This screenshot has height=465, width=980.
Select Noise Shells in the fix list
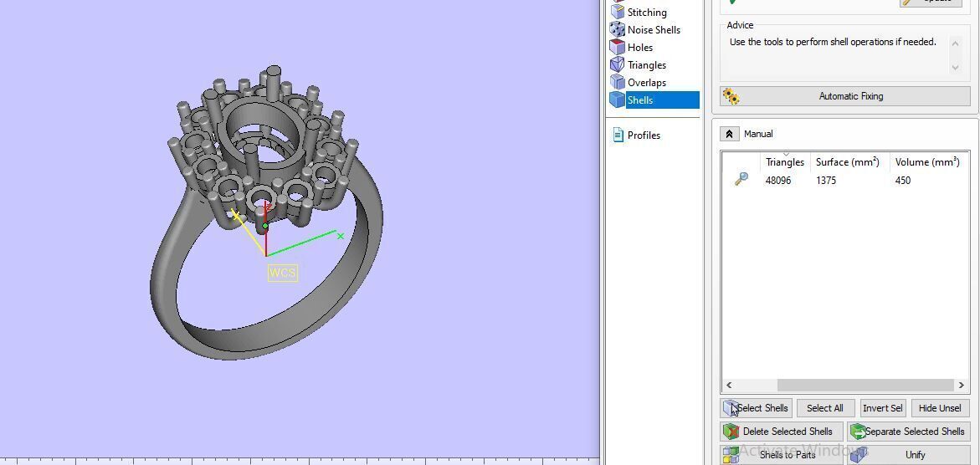pos(654,30)
